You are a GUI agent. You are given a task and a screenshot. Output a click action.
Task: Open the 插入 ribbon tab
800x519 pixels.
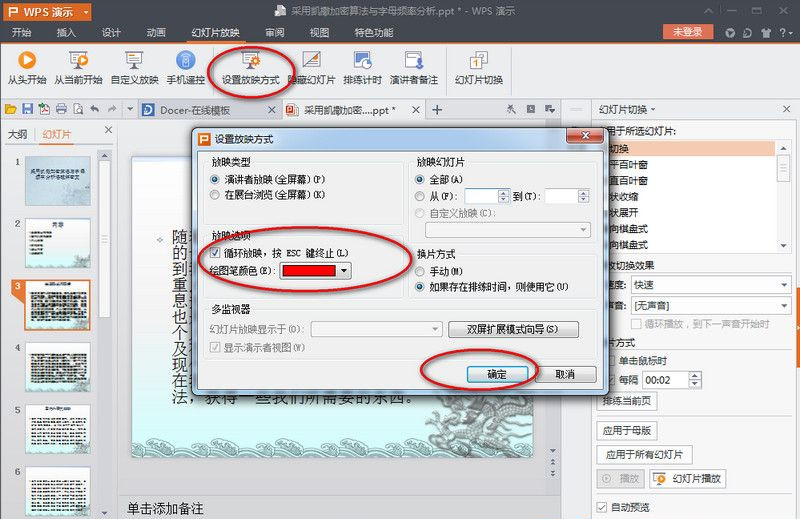click(x=66, y=32)
